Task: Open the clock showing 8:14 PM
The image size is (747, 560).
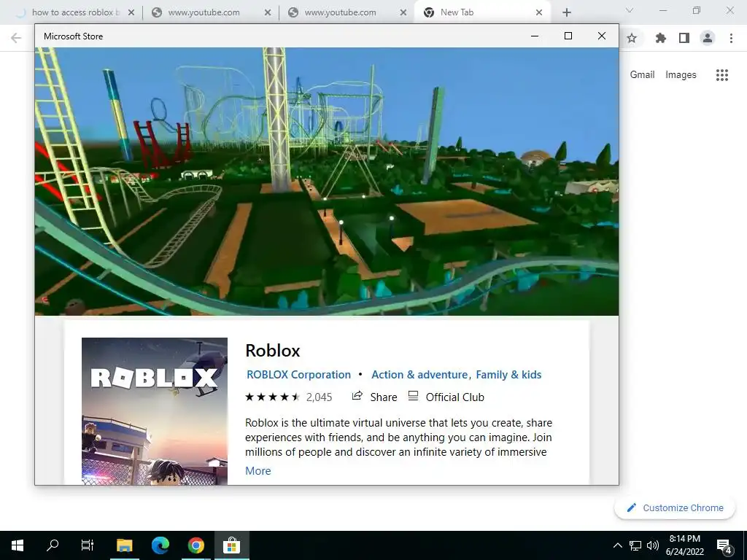Action: [685, 545]
